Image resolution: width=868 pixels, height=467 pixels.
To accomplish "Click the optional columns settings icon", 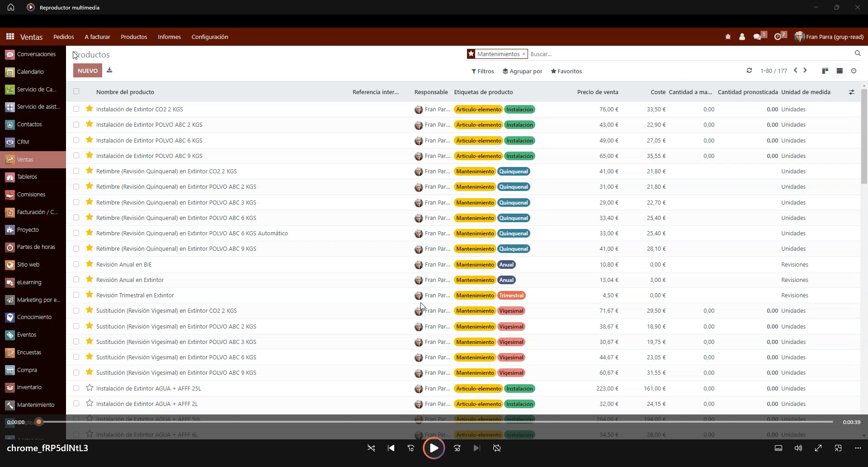I will pyautogui.click(x=851, y=92).
